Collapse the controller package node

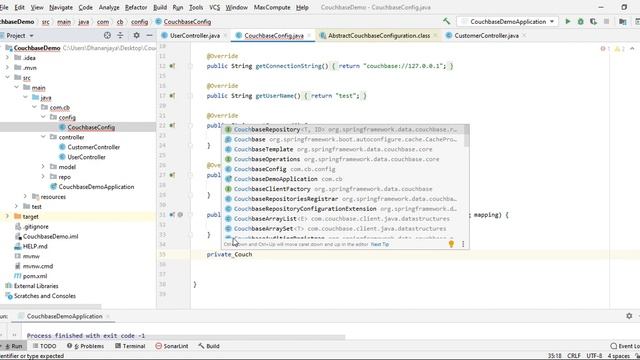tap(43, 137)
